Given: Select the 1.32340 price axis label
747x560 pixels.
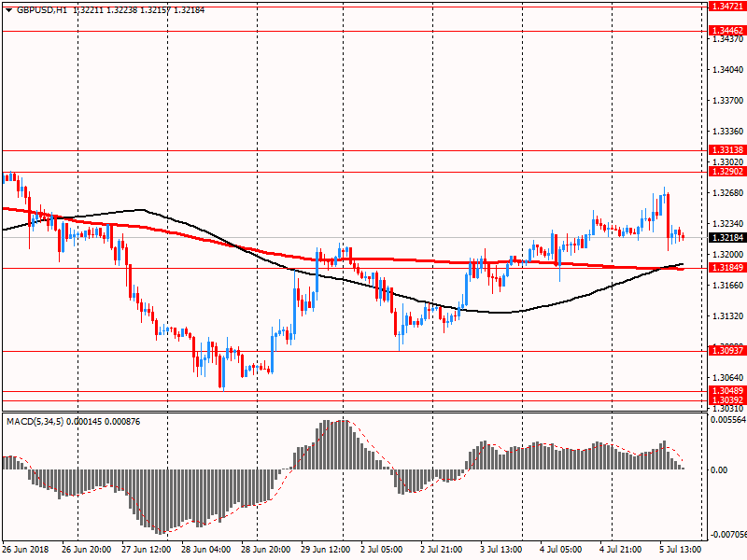Looking at the screenshot, I should tap(727, 223).
